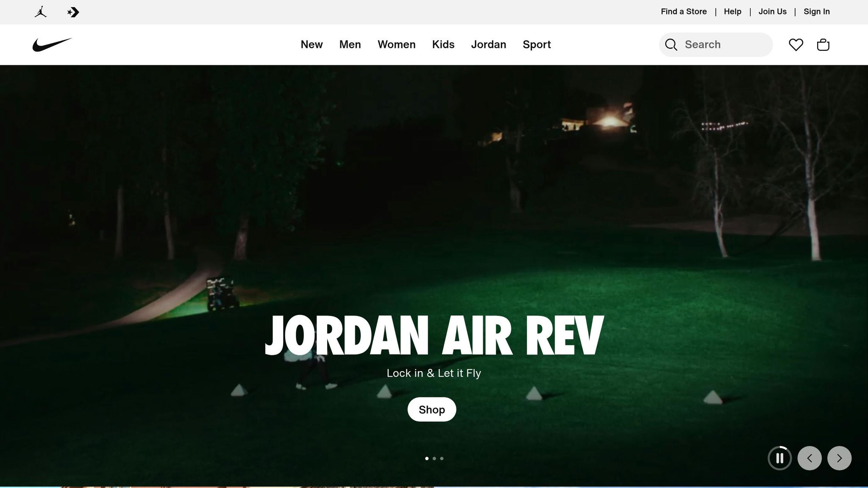Screen dimensions: 868x488
Task: Open the shopping bag icon
Action: [823, 44]
